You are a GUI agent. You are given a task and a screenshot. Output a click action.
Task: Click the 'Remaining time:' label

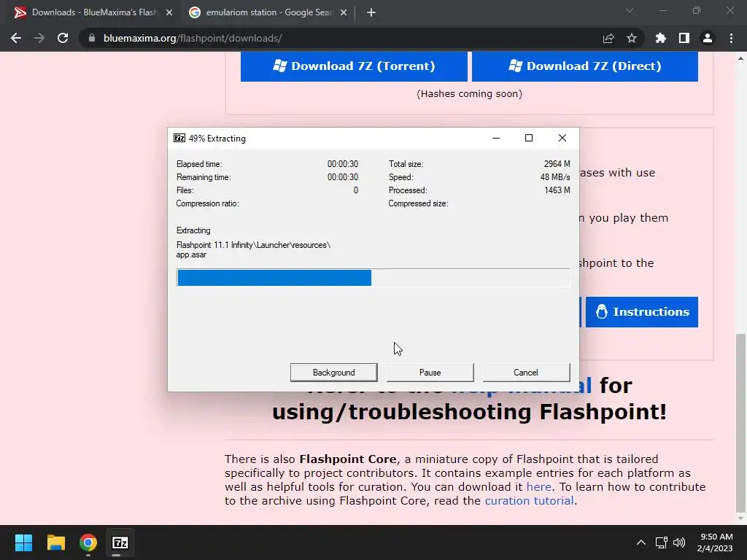tap(204, 177)
